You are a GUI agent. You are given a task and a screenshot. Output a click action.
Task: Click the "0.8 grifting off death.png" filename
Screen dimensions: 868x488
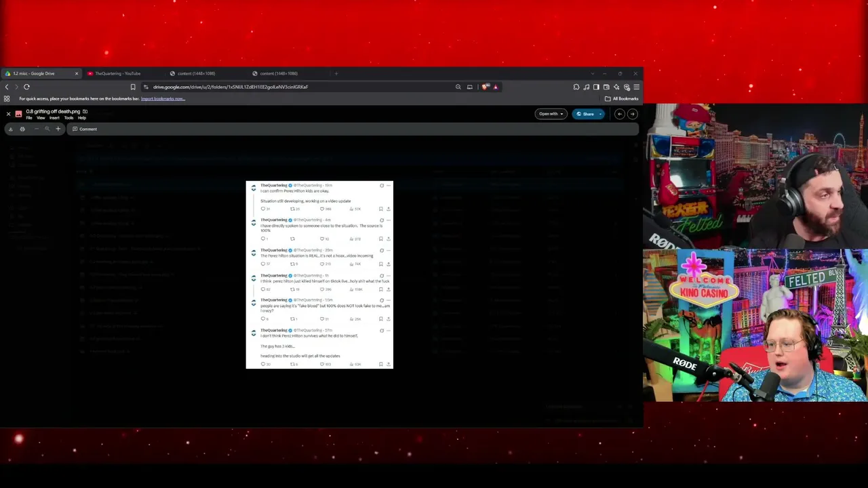click(x=53, y=111)
